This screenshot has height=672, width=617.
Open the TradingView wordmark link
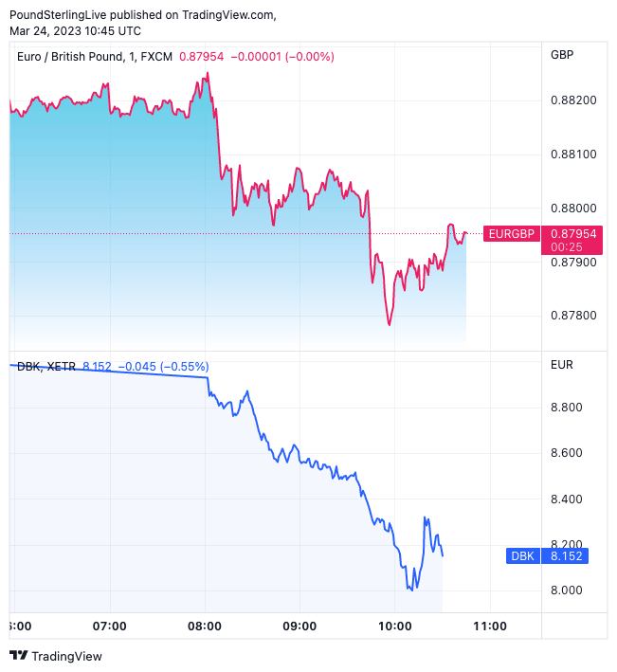(x=66, y=656)
